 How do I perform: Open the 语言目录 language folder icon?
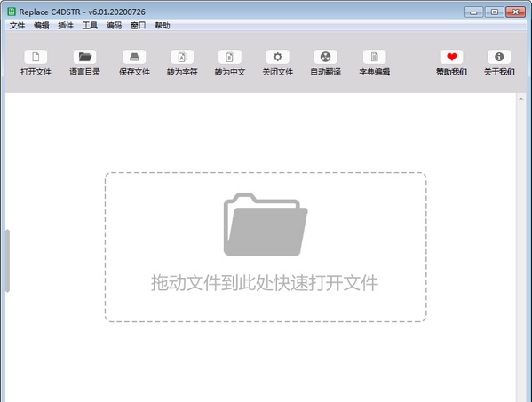pos(85,57)
